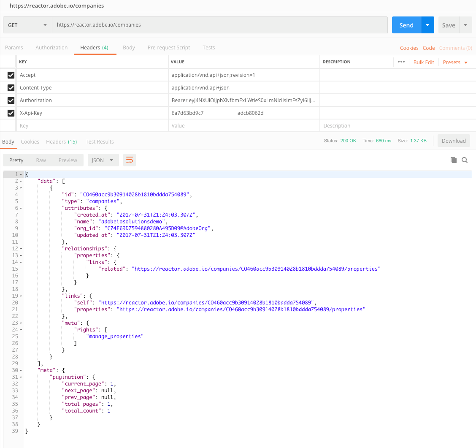Click the request URL input field
The width and height of the screenshot is (476, 448).
(x=220, y=25)
